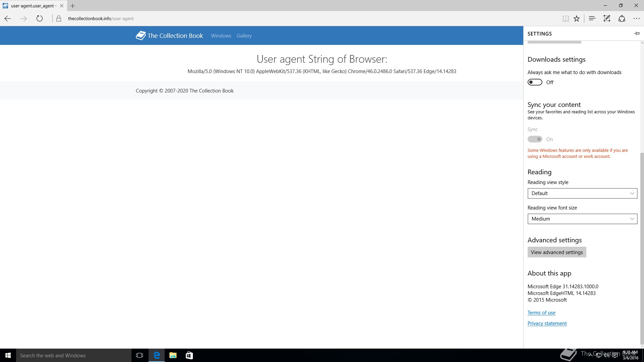This screenshot has width=644, height=362.
Task: Toggle Always ask me about downloads
Action: (535, 82)
